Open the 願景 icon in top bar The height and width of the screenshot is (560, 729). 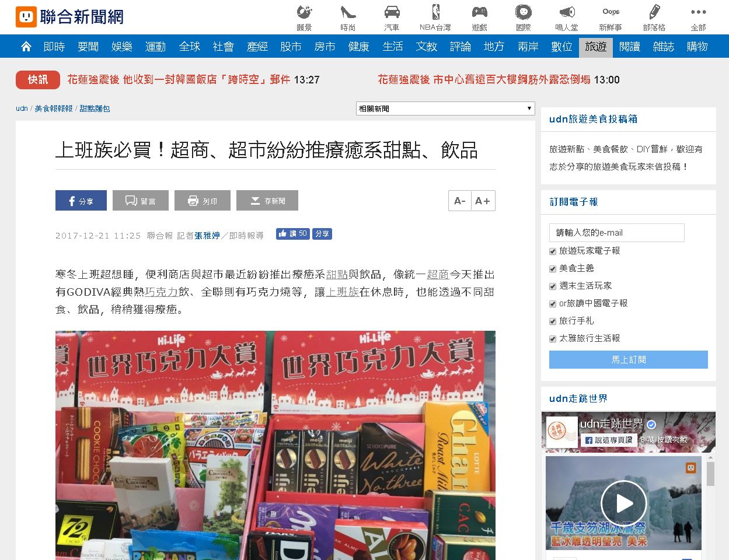304,17
